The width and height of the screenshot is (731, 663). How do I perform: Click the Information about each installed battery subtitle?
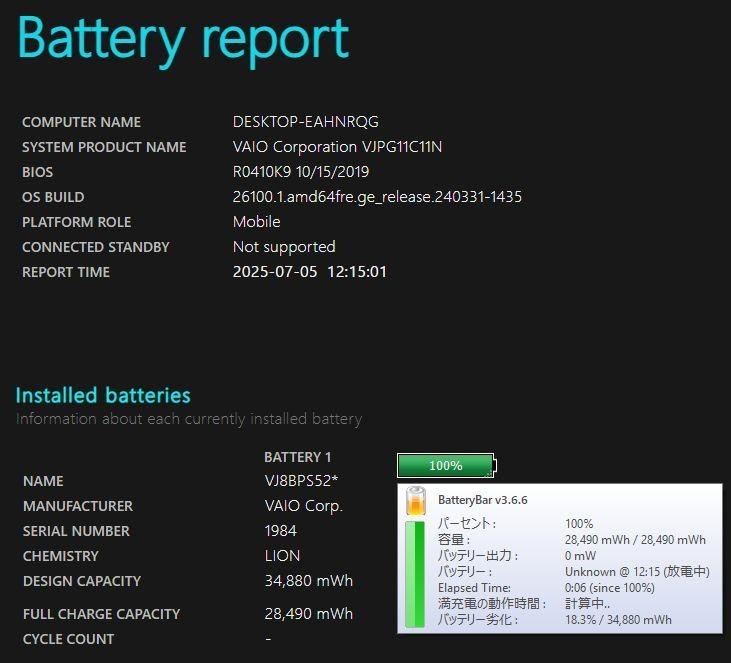click(189, 419)
